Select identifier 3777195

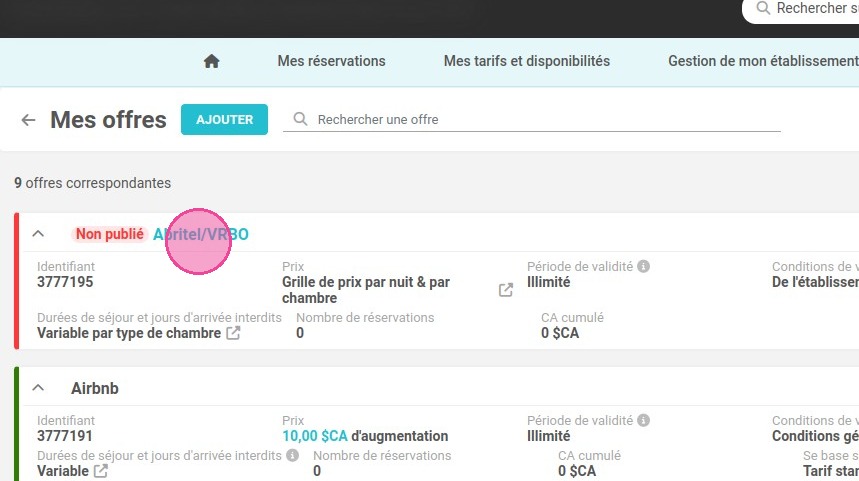click(x=65, y=282)
